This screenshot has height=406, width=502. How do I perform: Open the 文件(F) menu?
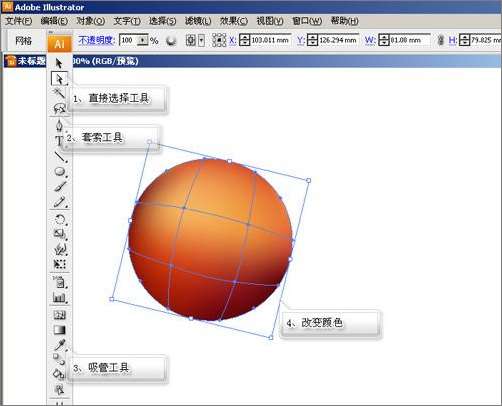tap(19, 21)
